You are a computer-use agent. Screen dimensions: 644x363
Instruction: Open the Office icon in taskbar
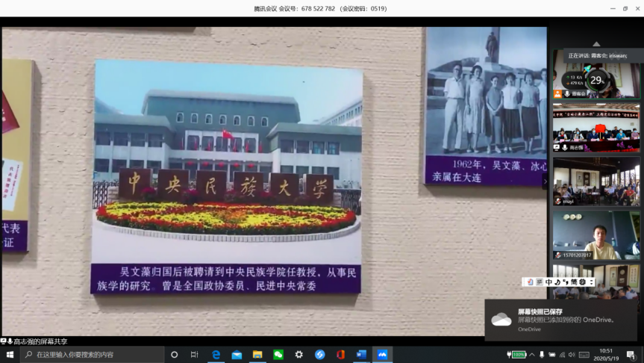tap(340, 355)
